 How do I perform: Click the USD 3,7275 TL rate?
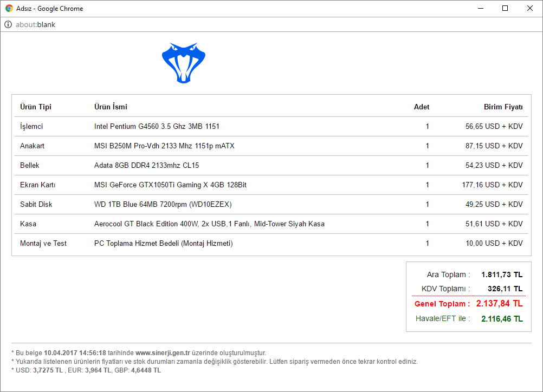coord(39,370)
